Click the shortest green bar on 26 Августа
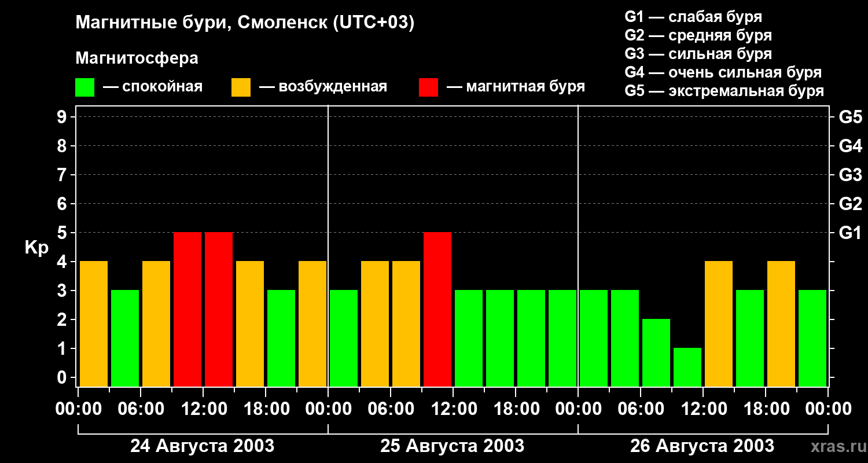This screenshot has height=463, width=868. [687, 367]
